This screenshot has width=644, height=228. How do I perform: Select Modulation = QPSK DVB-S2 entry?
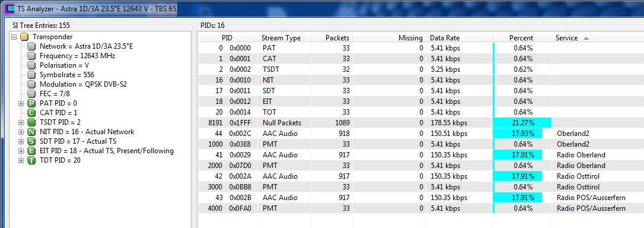point(84,84)
